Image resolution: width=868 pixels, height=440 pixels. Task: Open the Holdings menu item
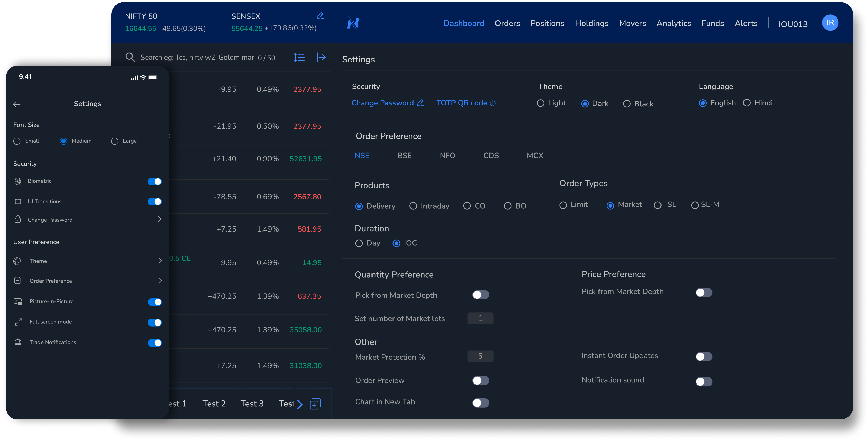tap(591, 23)
